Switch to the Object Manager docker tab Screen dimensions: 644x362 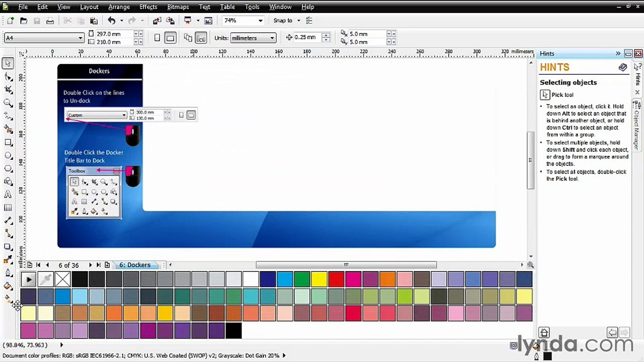pos(637,126)
